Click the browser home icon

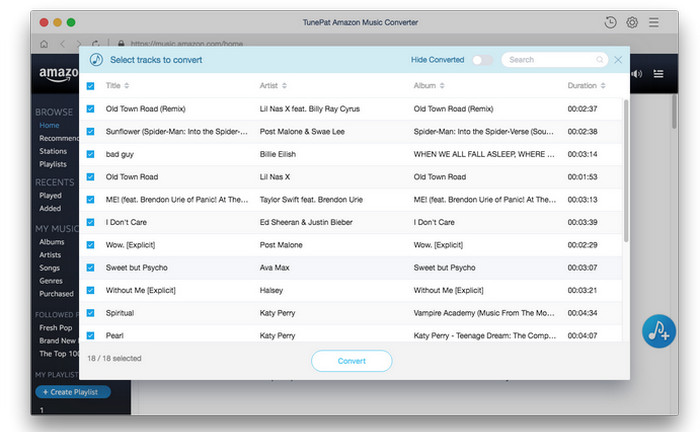[44, 44]
